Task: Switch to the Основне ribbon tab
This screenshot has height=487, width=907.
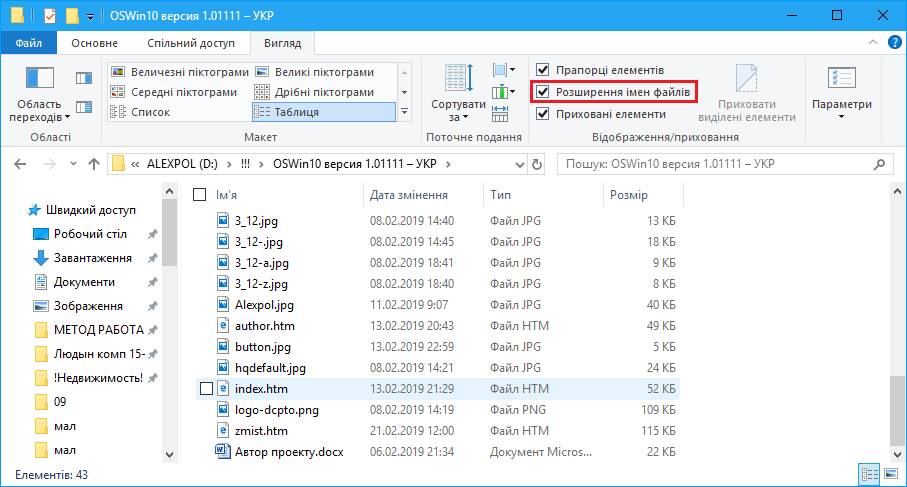Action: [x=94, y=43]
